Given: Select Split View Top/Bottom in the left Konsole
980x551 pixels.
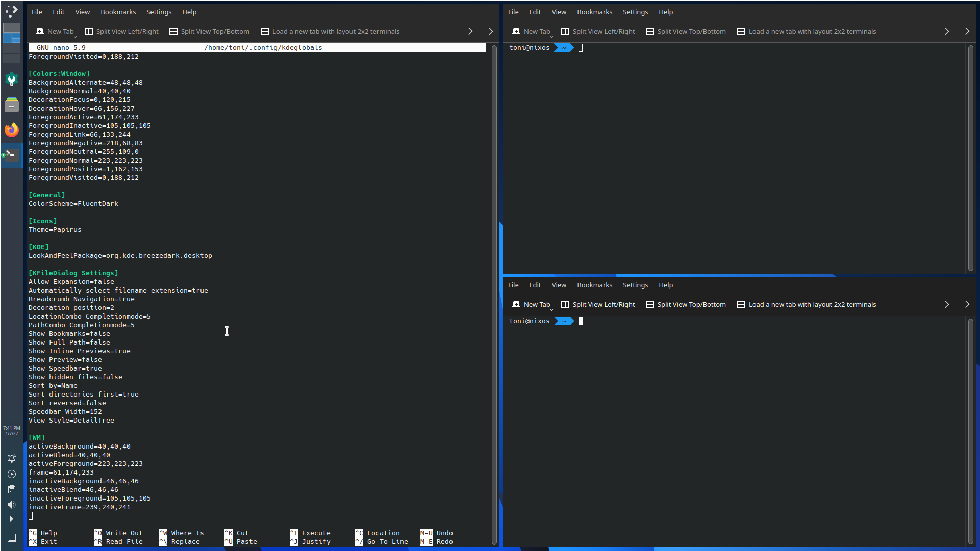Looking at the screenshot, I should (209, 31).
